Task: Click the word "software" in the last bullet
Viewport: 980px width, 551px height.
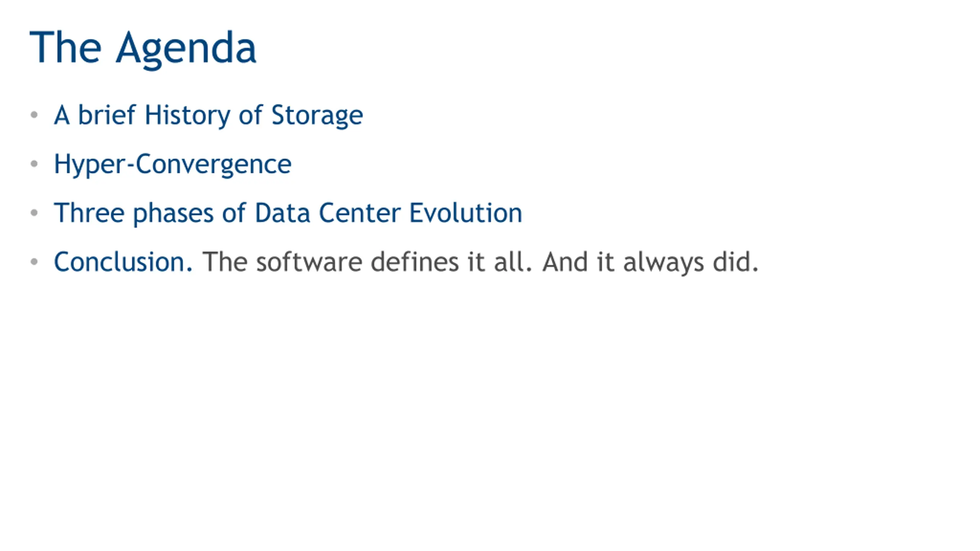Action: coord(309,262)
